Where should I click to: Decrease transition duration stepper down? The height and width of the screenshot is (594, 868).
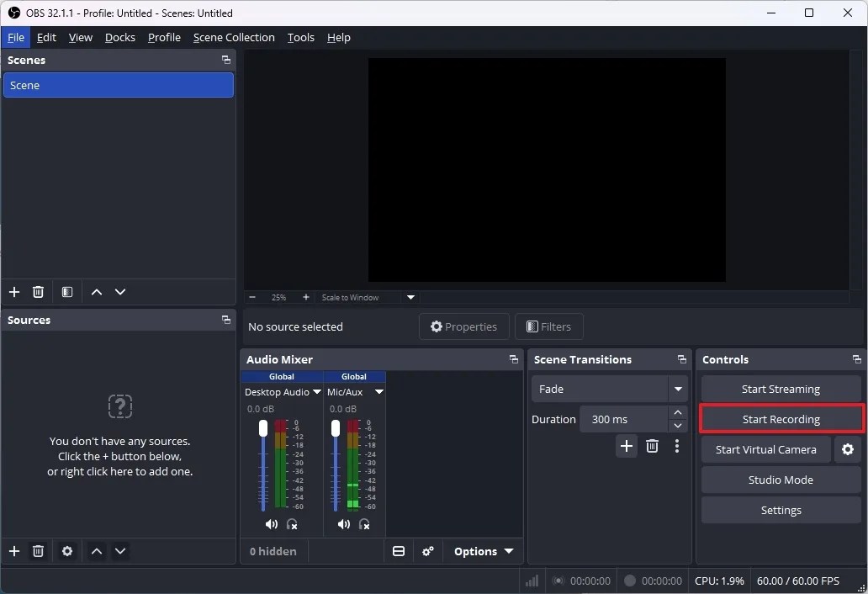click(678, 426)
